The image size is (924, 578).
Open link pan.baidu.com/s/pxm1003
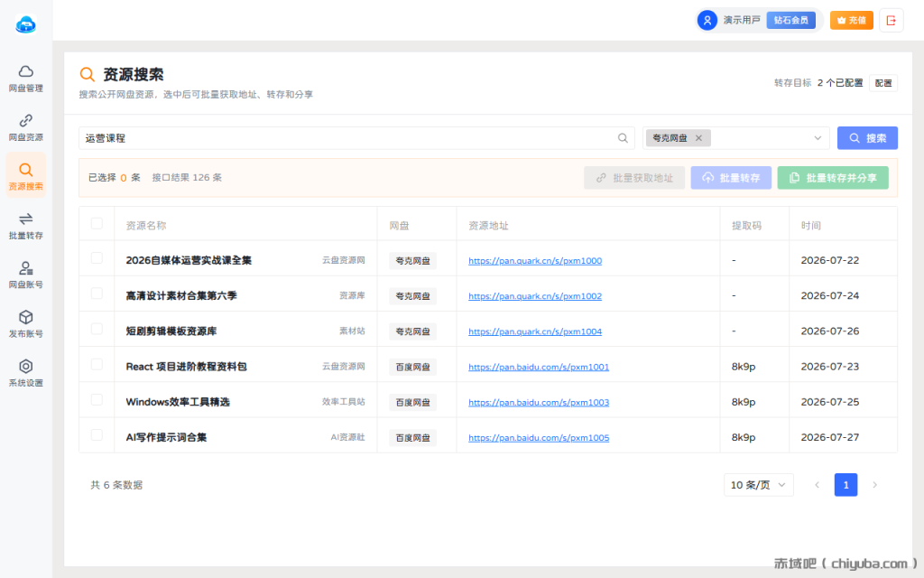[539, 402]
